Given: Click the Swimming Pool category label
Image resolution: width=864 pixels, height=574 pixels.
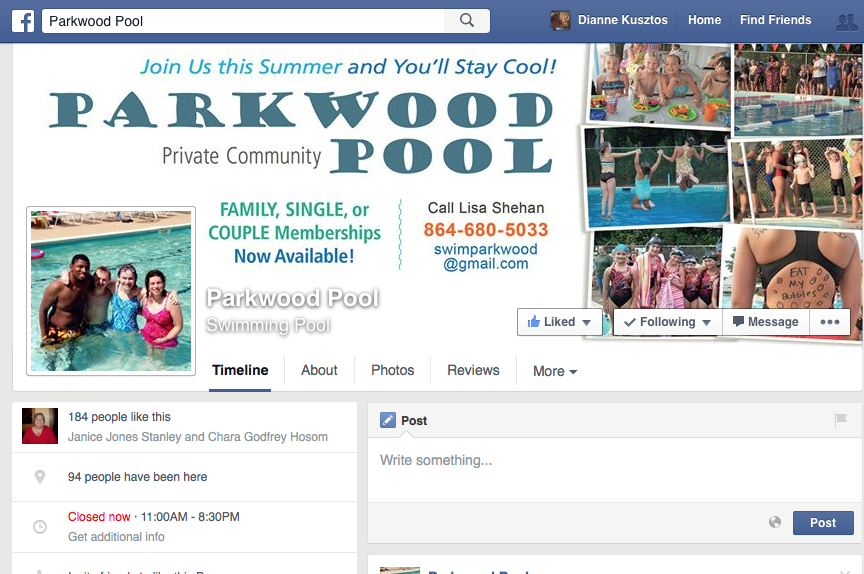Looking at the screenshot, I should point(268,325).
